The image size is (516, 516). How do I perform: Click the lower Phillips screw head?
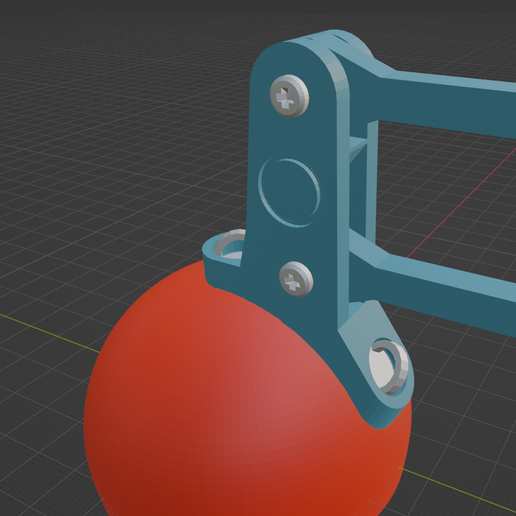tap(296, 279)
